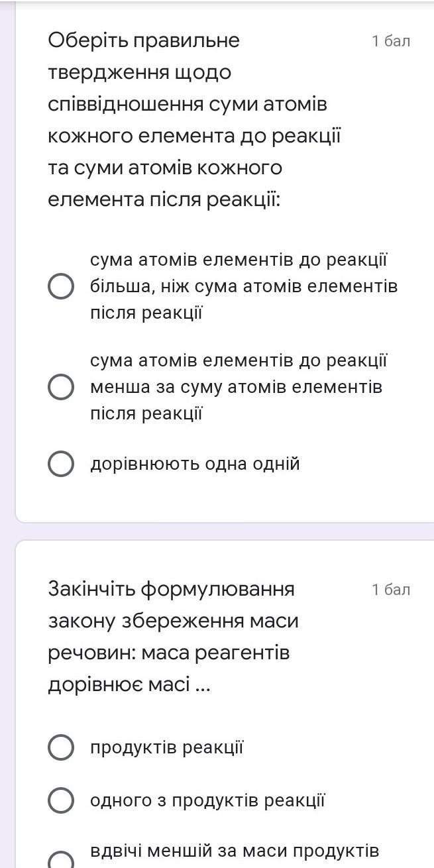
Task: Click the text line 'елемента після реакції:'
Action: 164,199
